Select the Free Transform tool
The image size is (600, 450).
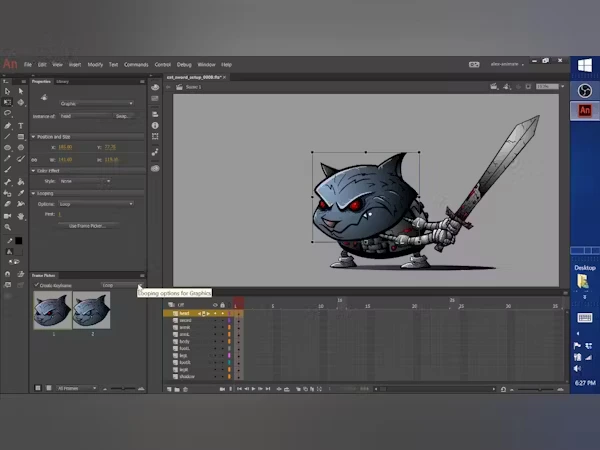click(x=7, y=102)
